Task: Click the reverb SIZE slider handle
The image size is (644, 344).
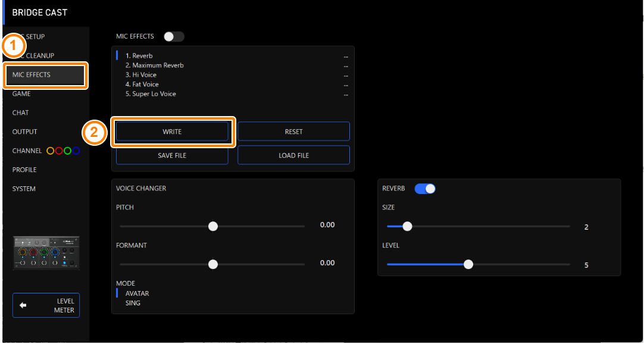Action: [407, 226]
